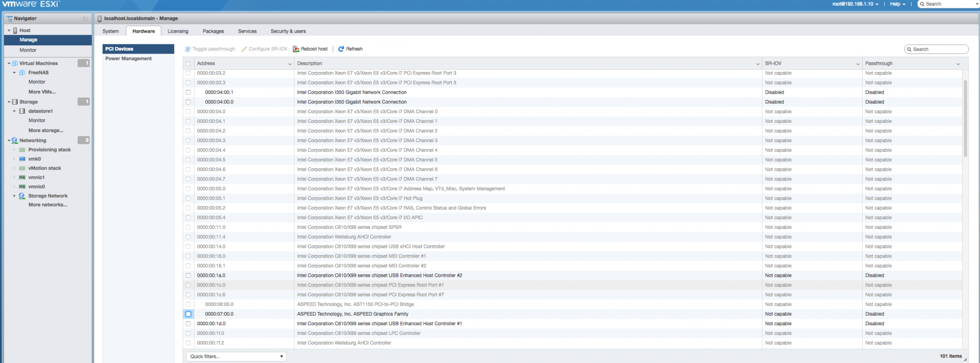Click the datastore1 icon
980x363 pixels.
click(x=22, y=111)
